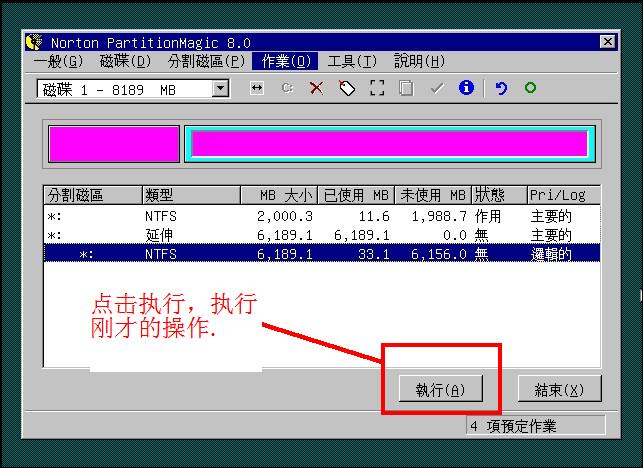Open the 工具(T) menu
Viewport: 643px width, 468px height.
(x=352, y=62)
